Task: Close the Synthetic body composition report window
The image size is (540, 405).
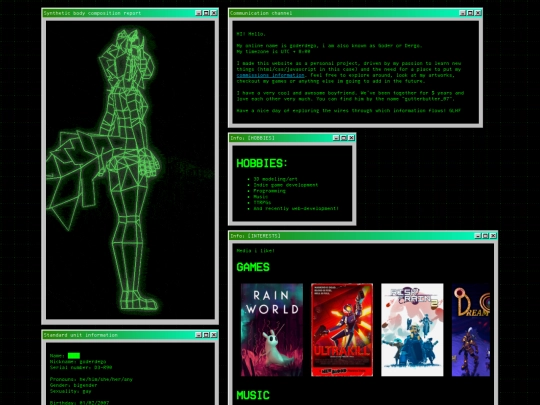Action: point(214,13)
